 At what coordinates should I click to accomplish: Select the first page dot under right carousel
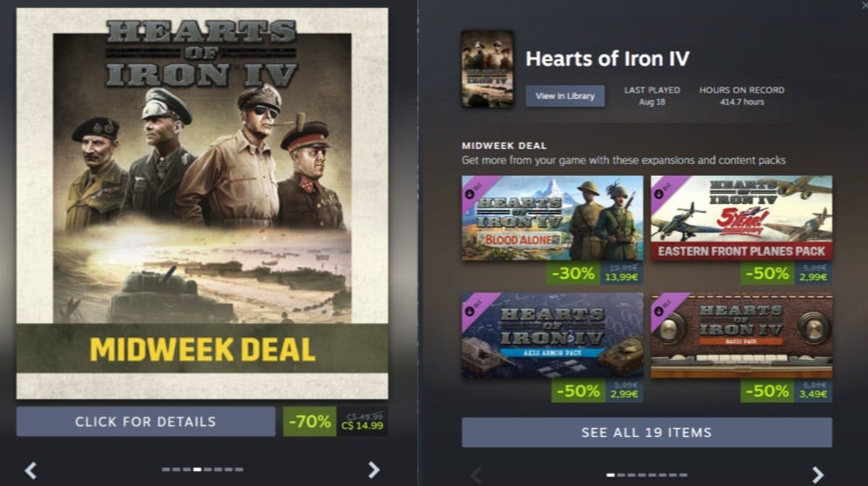[x=611, y=475]
